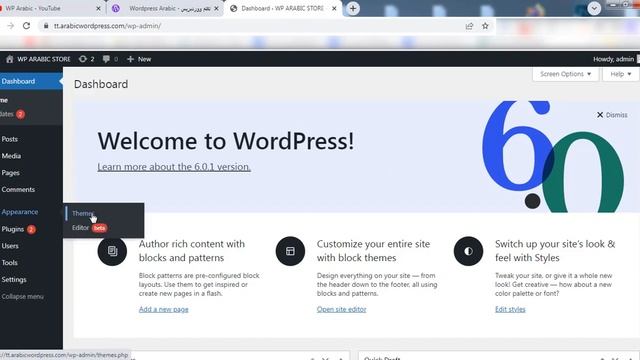Reload the page with the refresh icon
The height and width of the screenshot is (360, 640).
[x=27, y=26]
